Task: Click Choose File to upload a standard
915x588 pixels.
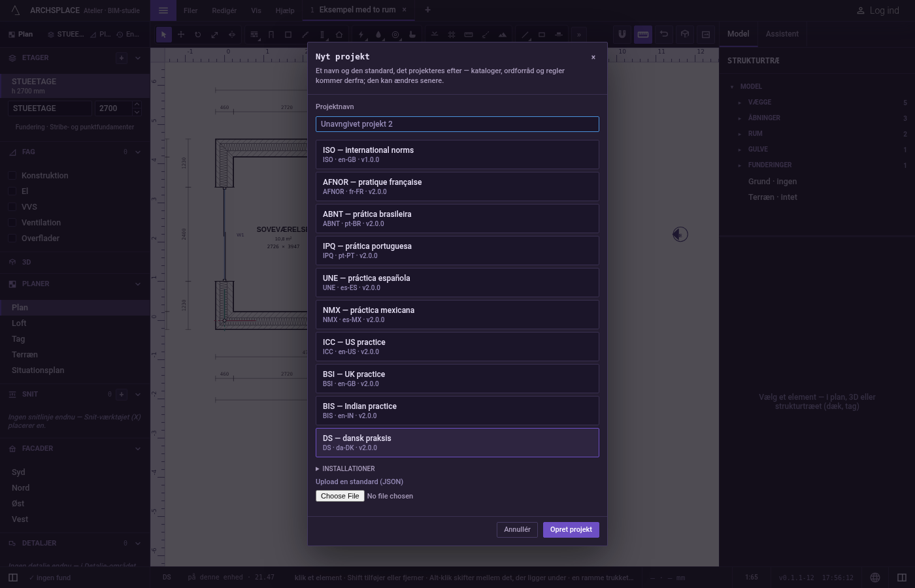Action: pos(340,496)
